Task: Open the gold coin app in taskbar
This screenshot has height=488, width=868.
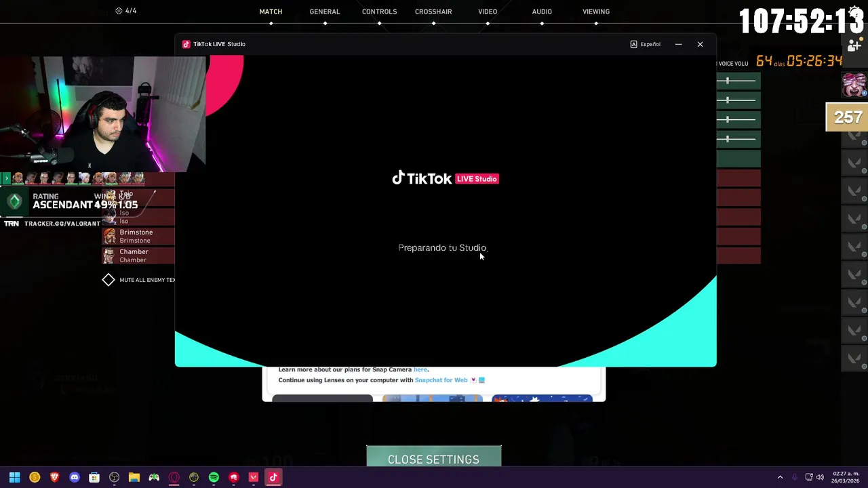Action: tap(35, 477)
